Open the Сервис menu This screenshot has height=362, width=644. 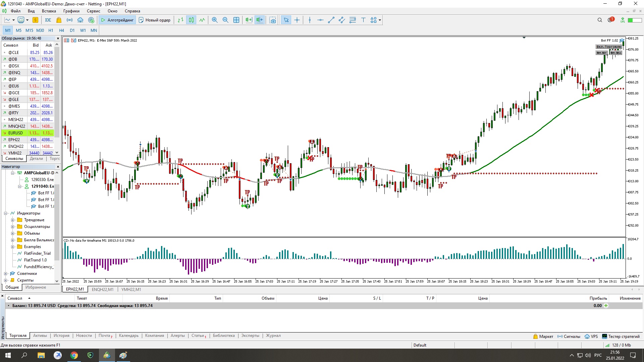[x=93, y=11]
